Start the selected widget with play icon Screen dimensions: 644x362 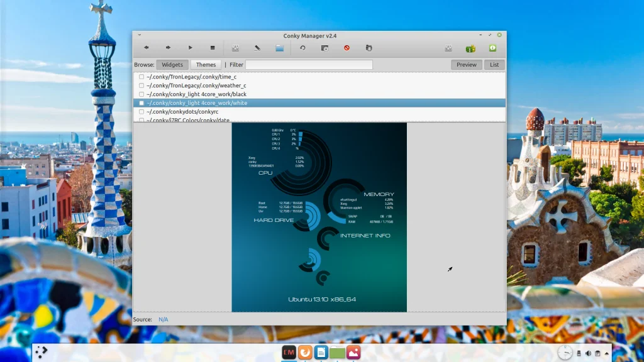(191, 48)
